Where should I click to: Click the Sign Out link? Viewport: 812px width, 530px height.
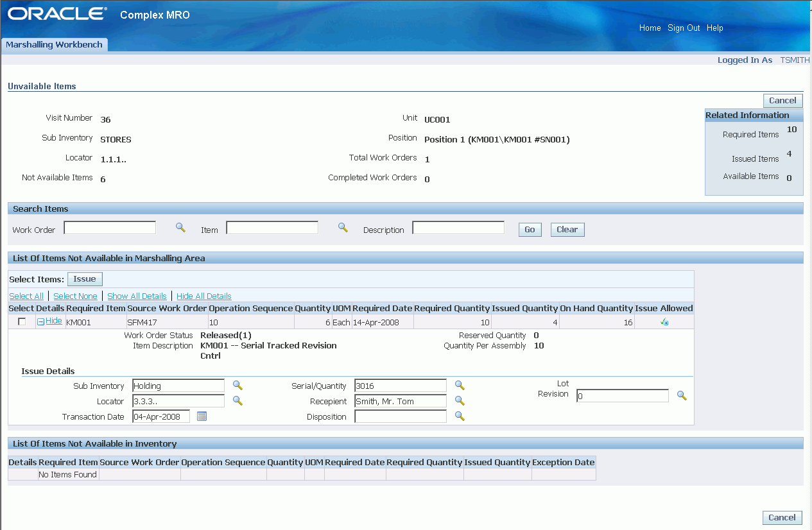(x=684, y=28)
